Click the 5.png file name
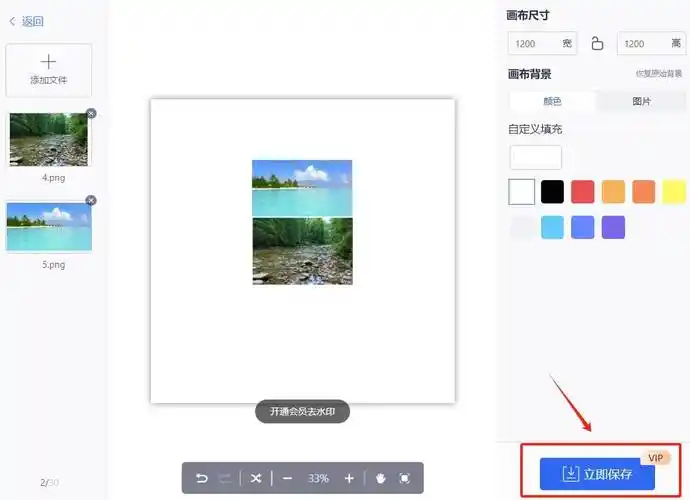Viewport: 690px width, 500px height. click(53, 265)
